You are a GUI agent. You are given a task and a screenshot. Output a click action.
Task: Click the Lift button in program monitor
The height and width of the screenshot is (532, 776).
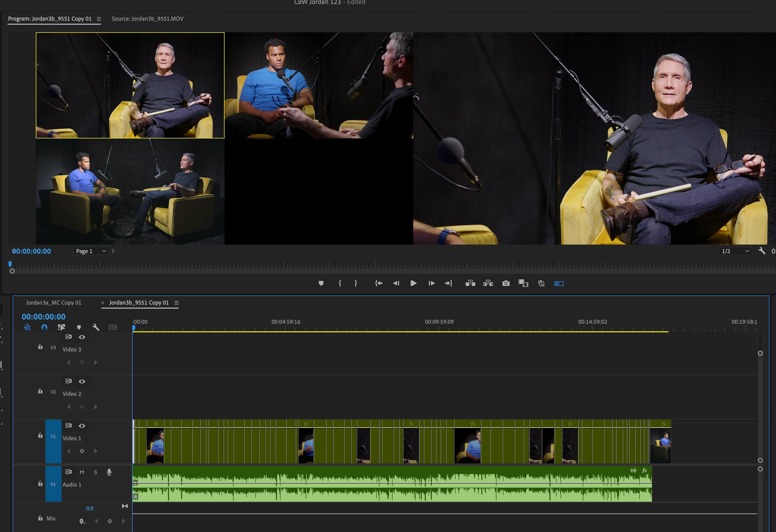tap(470, 283)
